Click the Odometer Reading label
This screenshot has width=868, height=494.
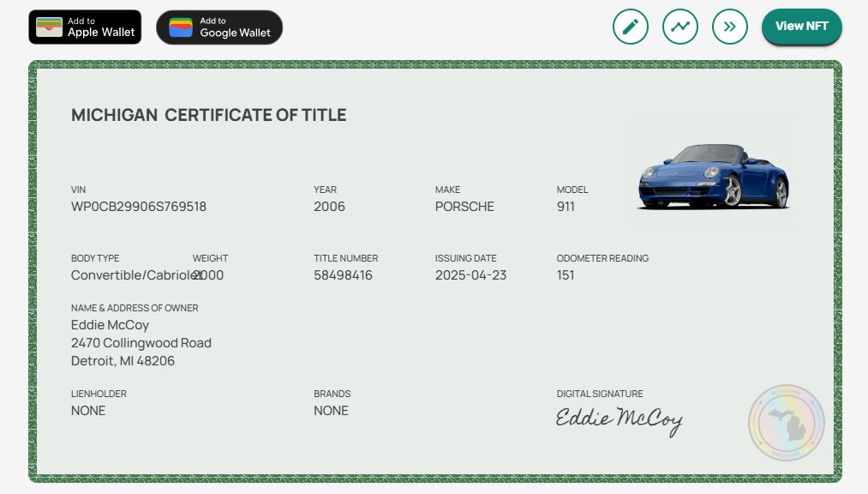(602, 258)
